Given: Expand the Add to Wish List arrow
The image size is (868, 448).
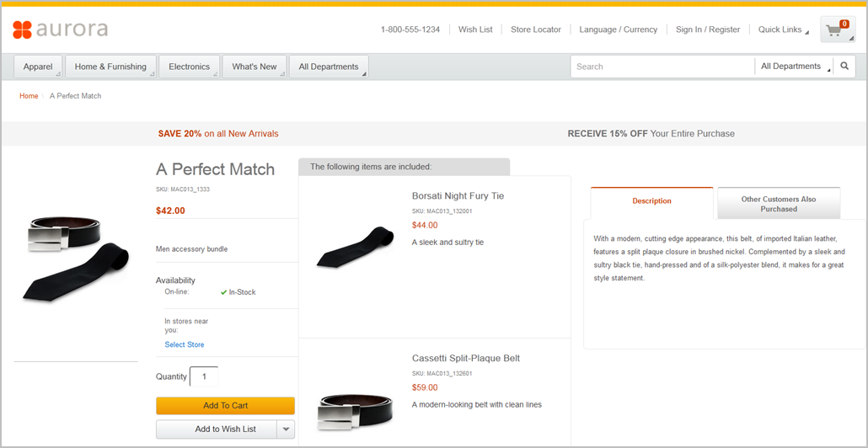Looking at the screenshot, I should (x=287, y=429).
